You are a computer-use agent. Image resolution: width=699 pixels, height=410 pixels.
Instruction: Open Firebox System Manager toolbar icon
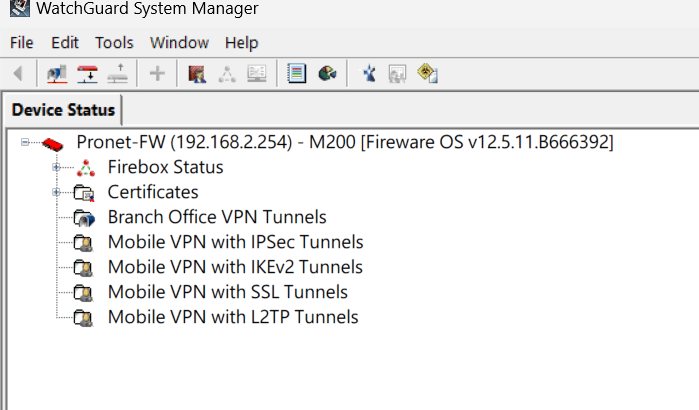click(x=227, y=74)
